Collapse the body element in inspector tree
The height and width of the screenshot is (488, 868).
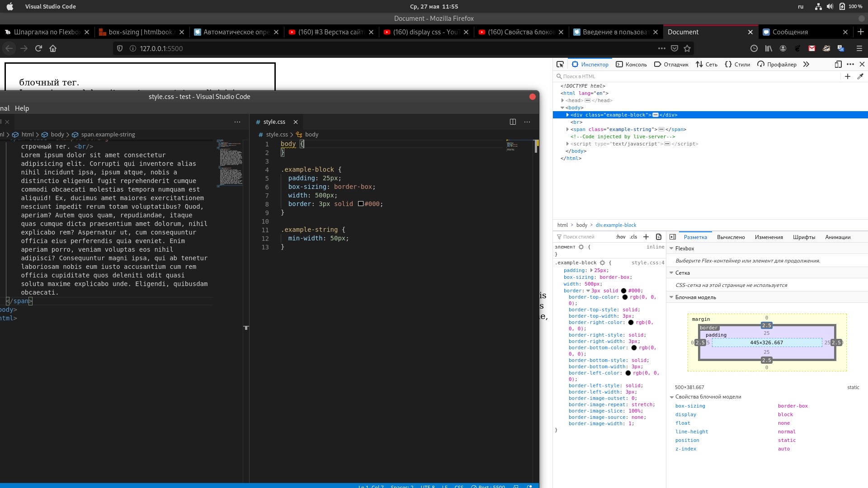[x=562, y=108]
